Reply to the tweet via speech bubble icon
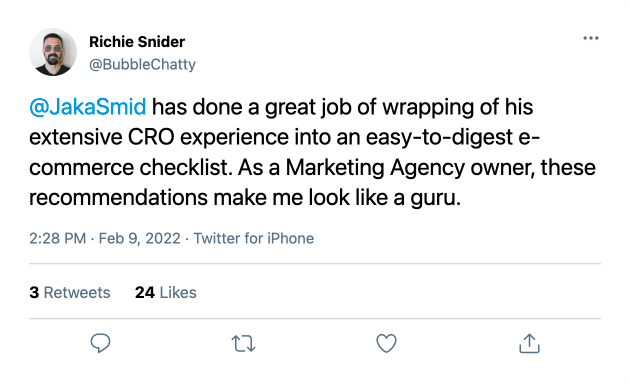Viewport: 630px width, 384px height. pos(100,343)
